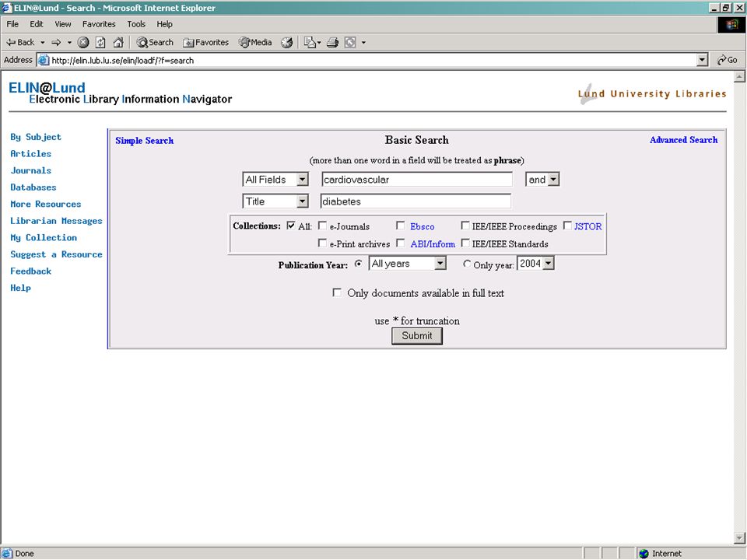Screen dimensions: 747x560
Task: Click the search field containing cardiovascular
Action: [417, 180]
